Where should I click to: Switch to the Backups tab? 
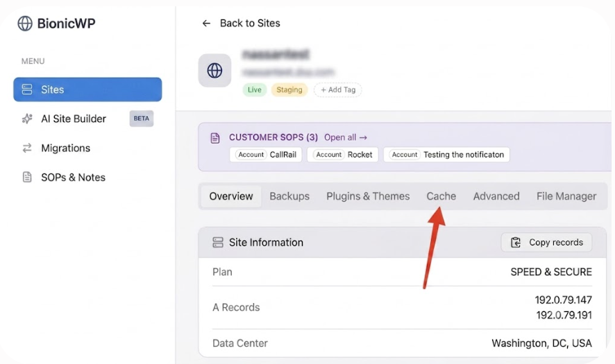coord(289,196)
